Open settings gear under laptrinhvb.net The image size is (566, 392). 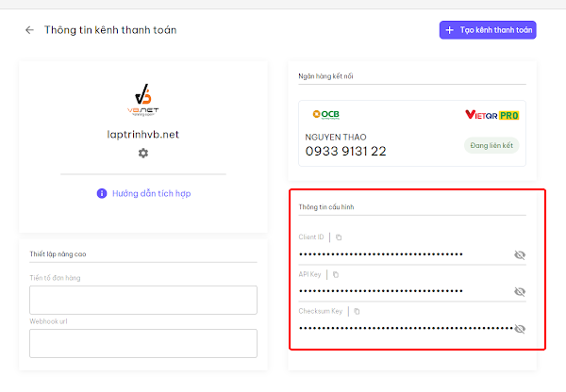(x=142, y=153)
